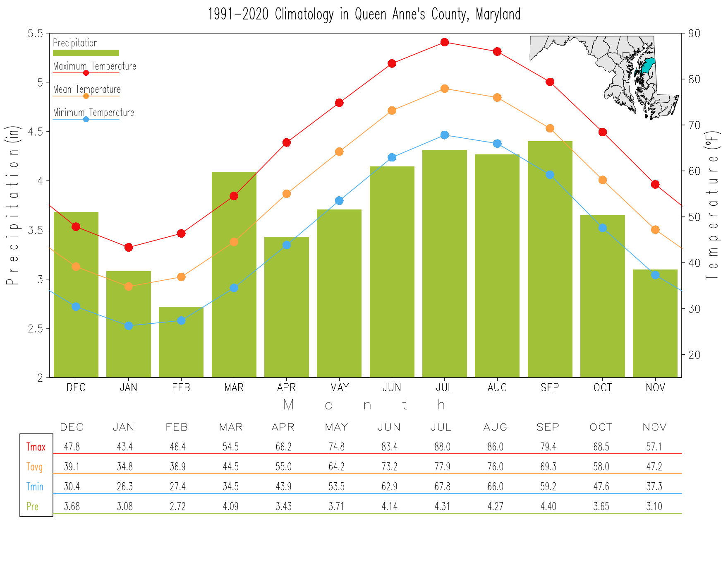Click the 37.3 value in Tmin row
The height and width of the screenshot is (563, 728).
click(x=654, y=486)
